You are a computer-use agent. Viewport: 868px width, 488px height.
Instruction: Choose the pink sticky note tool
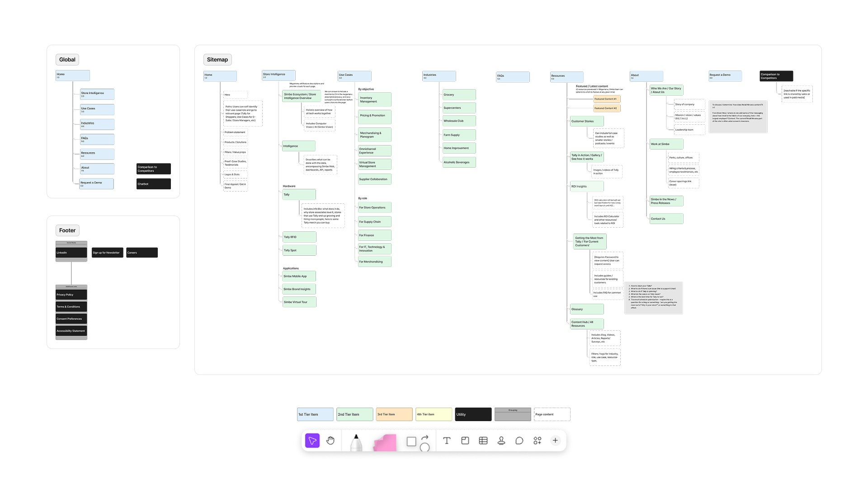(x=385, y=442)
